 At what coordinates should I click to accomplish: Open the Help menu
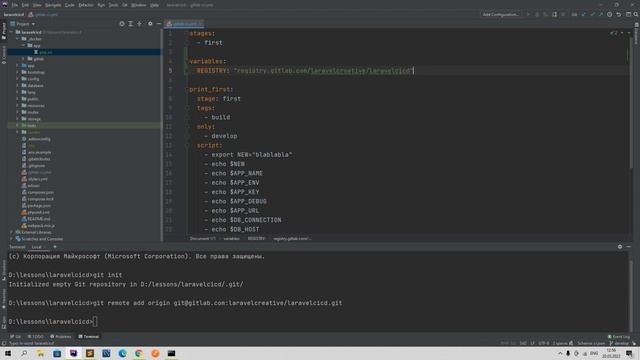point(154,5)
